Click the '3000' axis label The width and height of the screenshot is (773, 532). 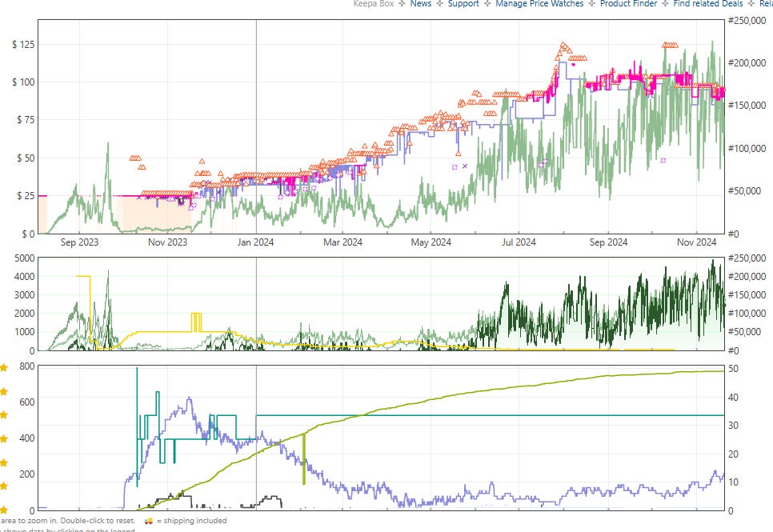(25, 295)
